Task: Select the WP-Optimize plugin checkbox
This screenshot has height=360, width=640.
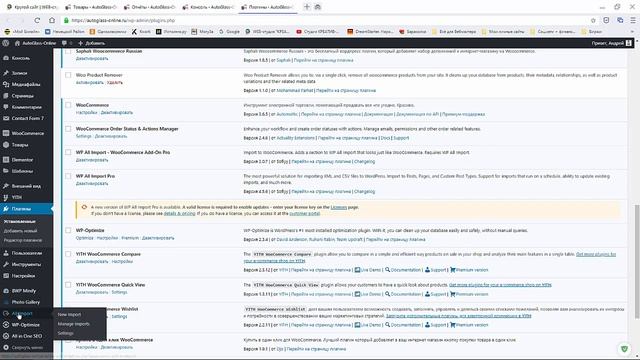Action: pos(68,231)
